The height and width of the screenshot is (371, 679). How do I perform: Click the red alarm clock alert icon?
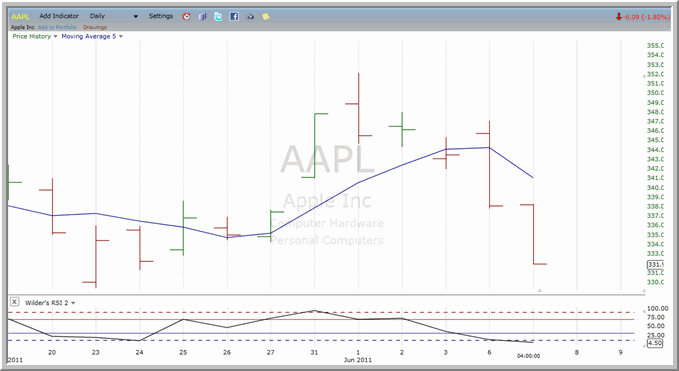pos(187,16)
